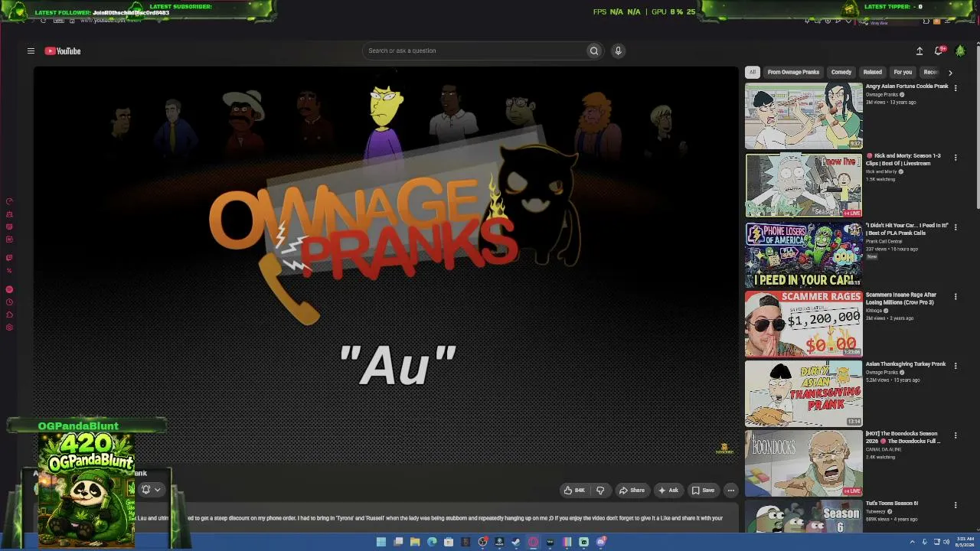980x551 pixels.
Task: Open the taskbar clock and date
Action: pyautogui.click(x=965, y=542)
